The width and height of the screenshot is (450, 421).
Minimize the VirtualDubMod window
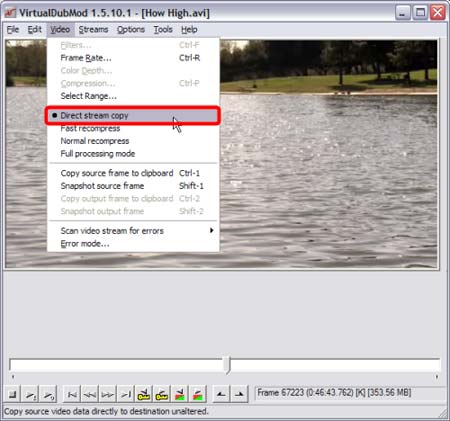point(403,13)
